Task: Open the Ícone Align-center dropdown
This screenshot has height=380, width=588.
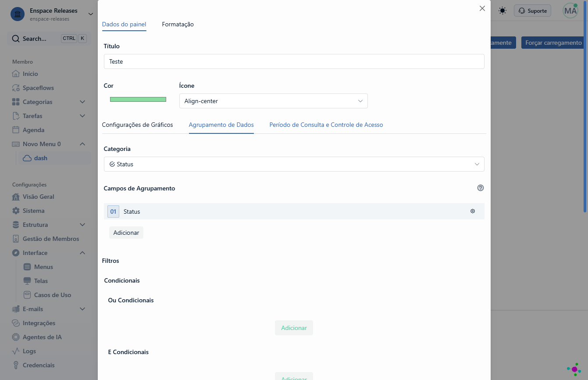Action: pos(273,101)
